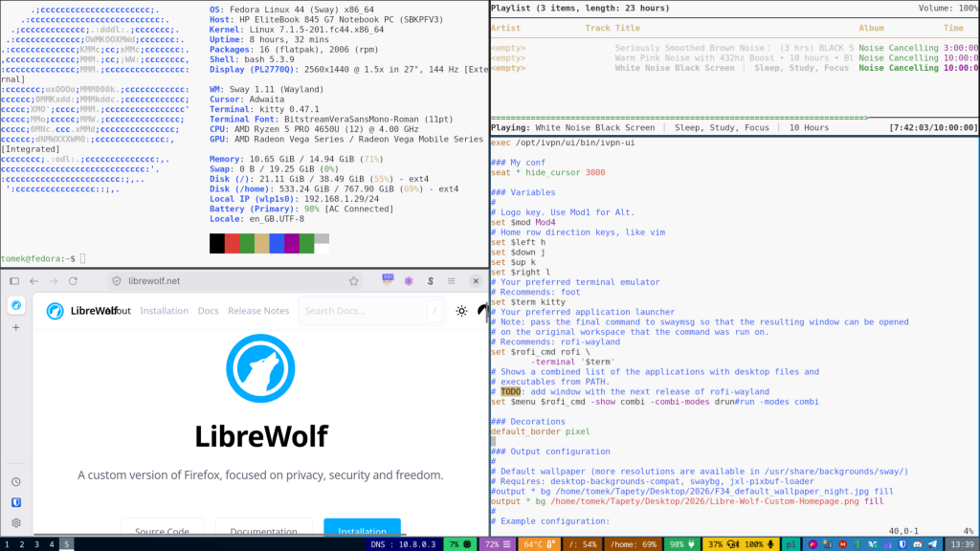This screenshot has width=980, height=551.
Task: Click the CPU 7% status block
Action: pos(460,544)
